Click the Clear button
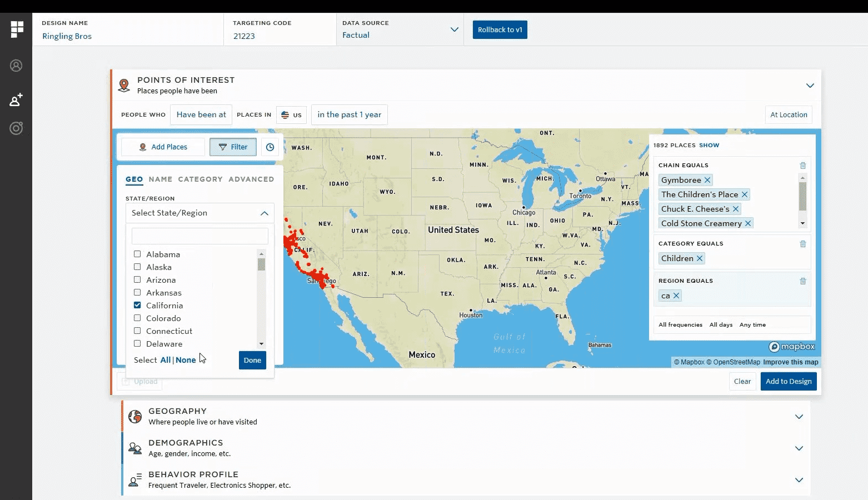 tap(742, 381)
